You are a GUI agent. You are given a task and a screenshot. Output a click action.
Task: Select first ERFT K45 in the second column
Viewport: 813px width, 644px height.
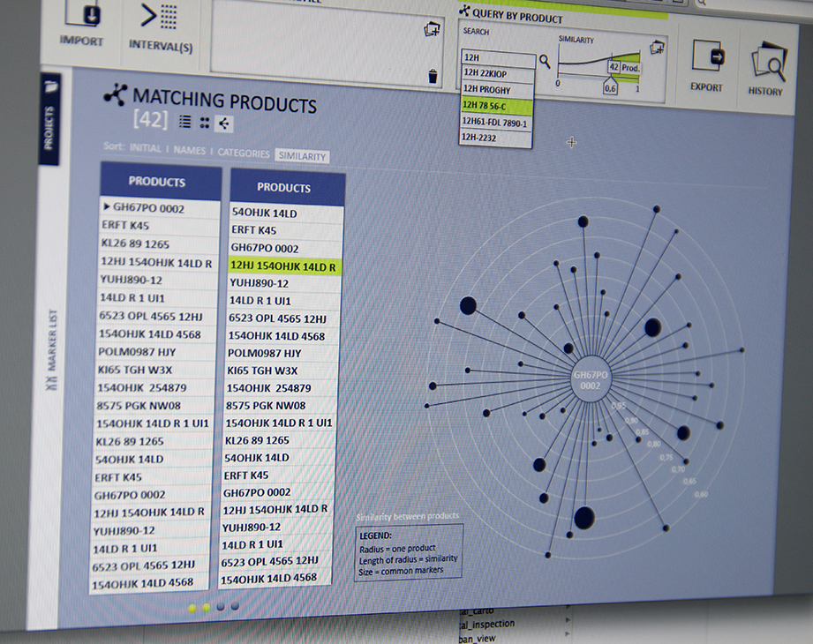(286, 230)
